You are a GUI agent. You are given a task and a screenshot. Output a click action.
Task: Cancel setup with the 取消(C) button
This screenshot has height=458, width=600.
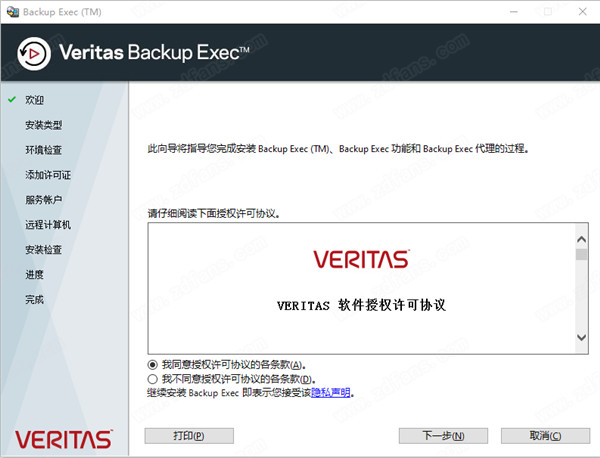click(545, 436)
